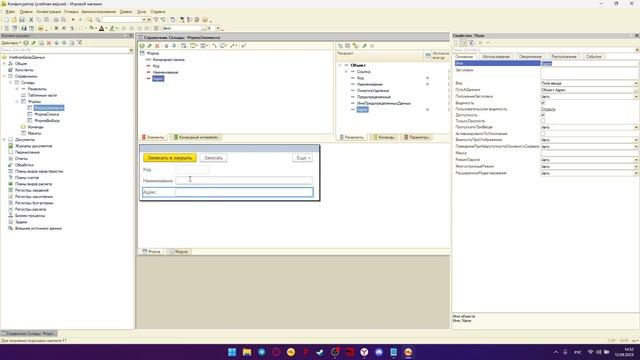
Task: Open the Файл menu
Action: [10, 12]
